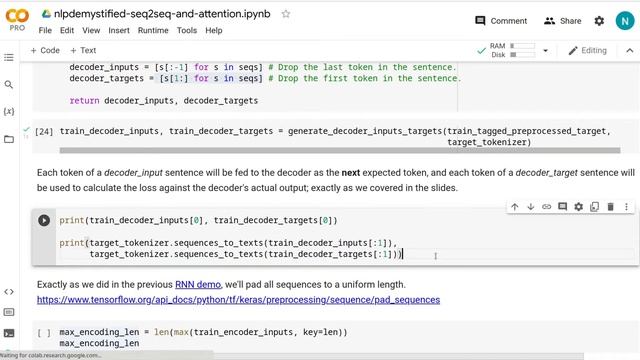640x360 pixels.
Task: Open more cell actions three-dot menu
Action: [x=627, y=207]
